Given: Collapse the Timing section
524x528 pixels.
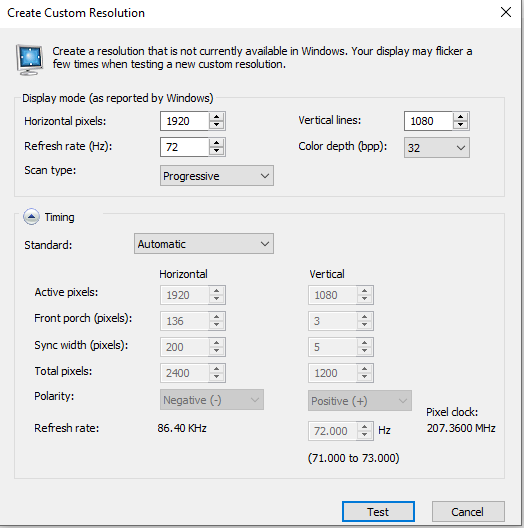Looking at the screenshot, I should [31, 217].
